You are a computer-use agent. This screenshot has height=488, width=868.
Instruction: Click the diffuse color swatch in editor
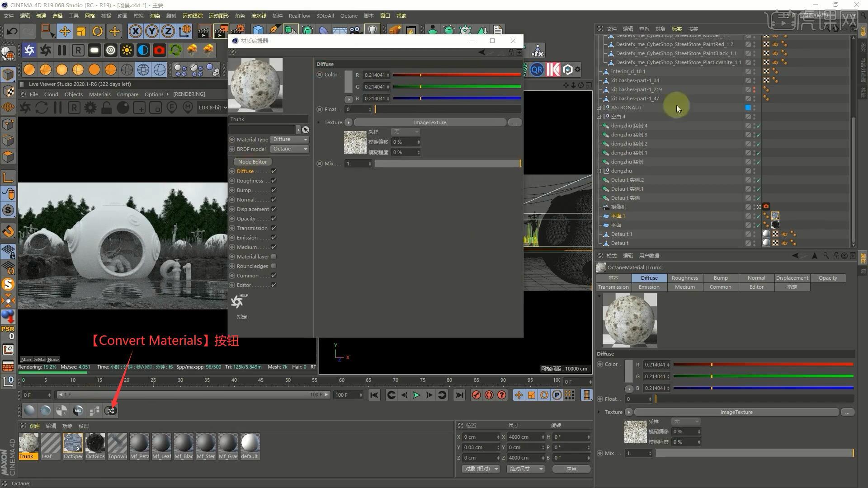click(x=348, y=81)
